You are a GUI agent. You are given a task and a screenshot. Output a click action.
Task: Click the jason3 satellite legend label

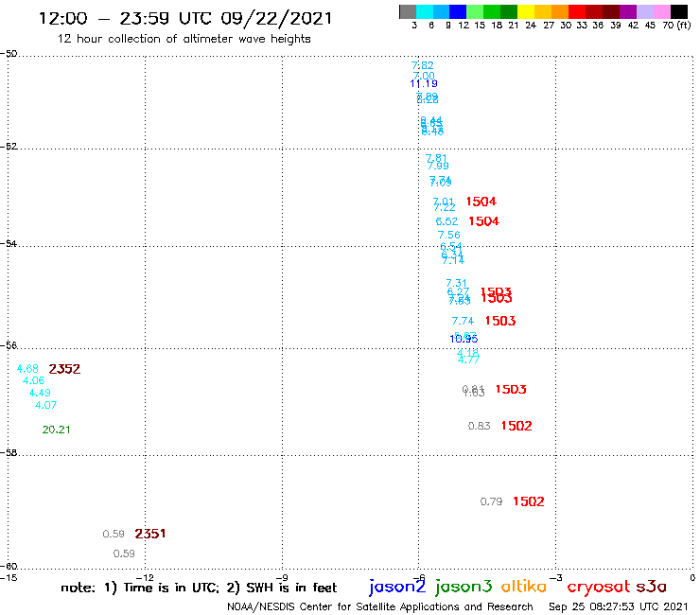[x=464, y=587]
